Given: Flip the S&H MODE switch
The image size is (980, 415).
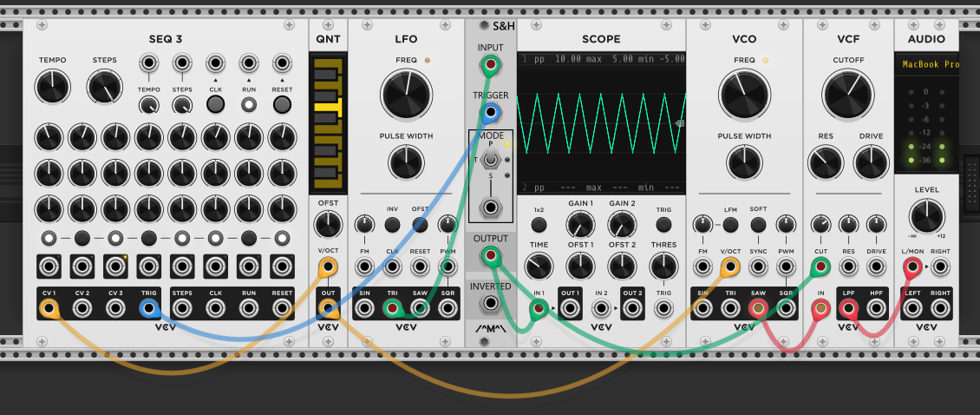Looking at the screenshot, I should [491, 159].
